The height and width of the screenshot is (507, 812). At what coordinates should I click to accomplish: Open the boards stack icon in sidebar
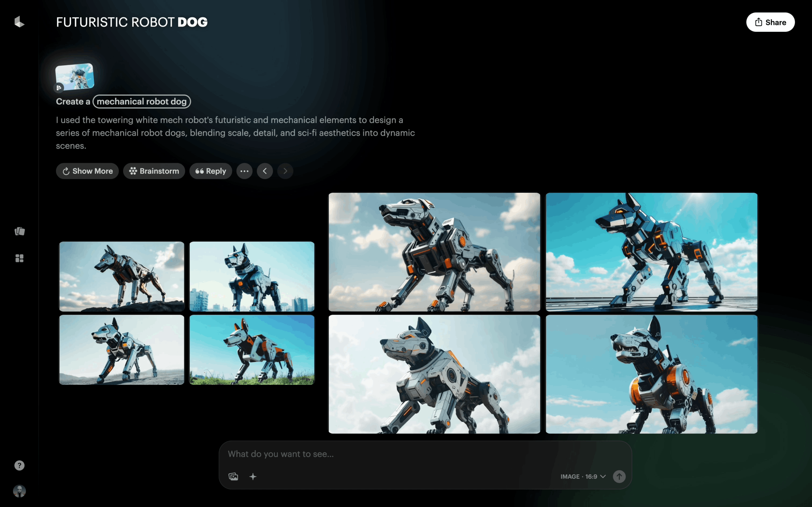click(19, 231)
